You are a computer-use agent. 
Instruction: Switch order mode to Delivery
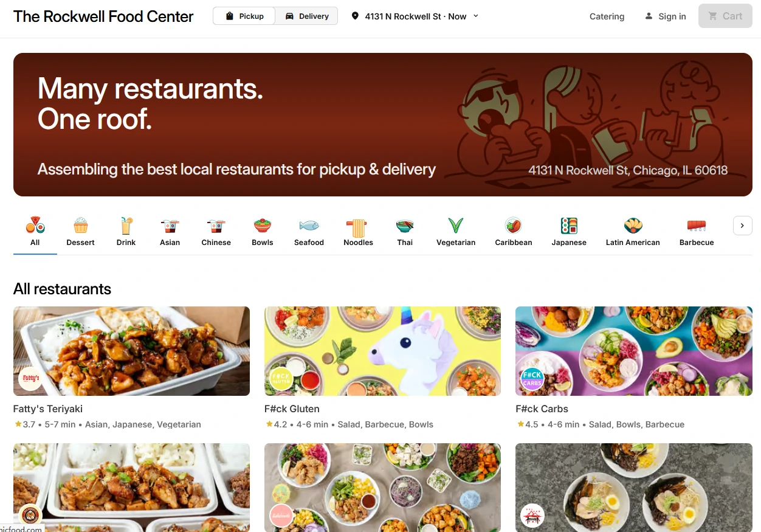[x=307, y=16]
